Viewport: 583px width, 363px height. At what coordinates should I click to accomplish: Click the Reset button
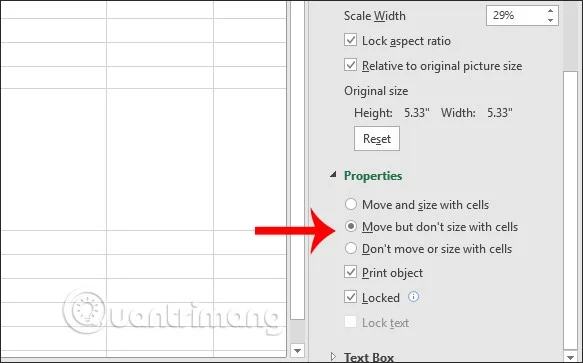coord(377,139)
